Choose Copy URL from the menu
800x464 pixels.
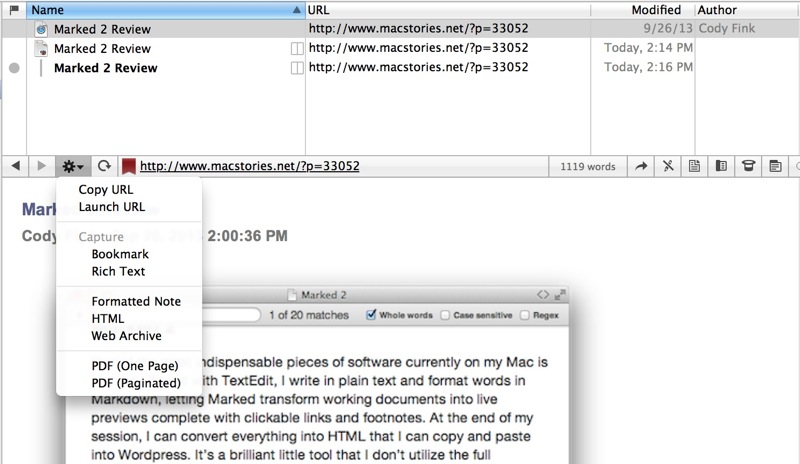pos(106,189)
